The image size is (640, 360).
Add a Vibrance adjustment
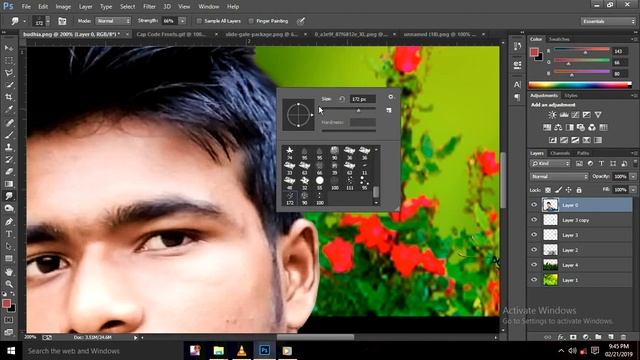[x=598, y=115]
